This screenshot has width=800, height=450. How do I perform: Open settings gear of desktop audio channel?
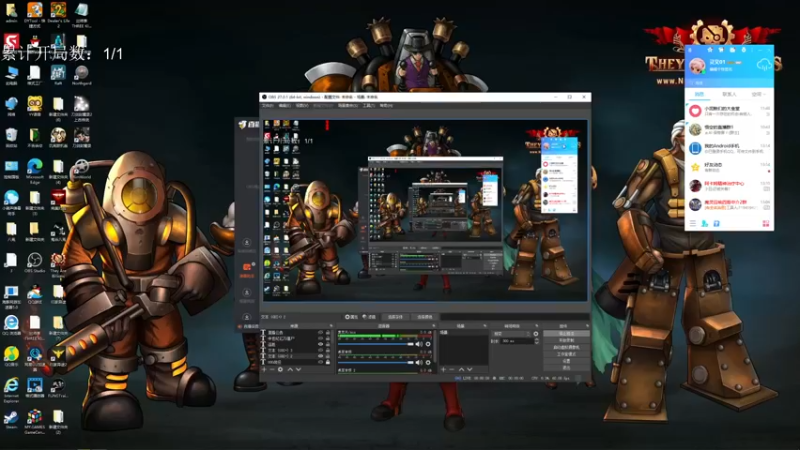click(428, 362)
